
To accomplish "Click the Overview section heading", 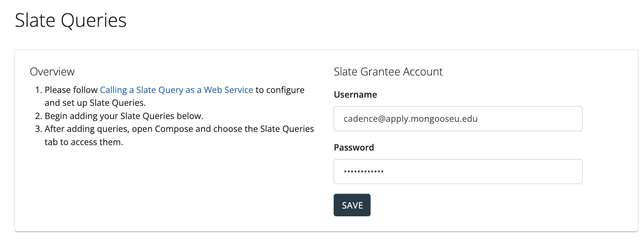I will click(52, 72).
